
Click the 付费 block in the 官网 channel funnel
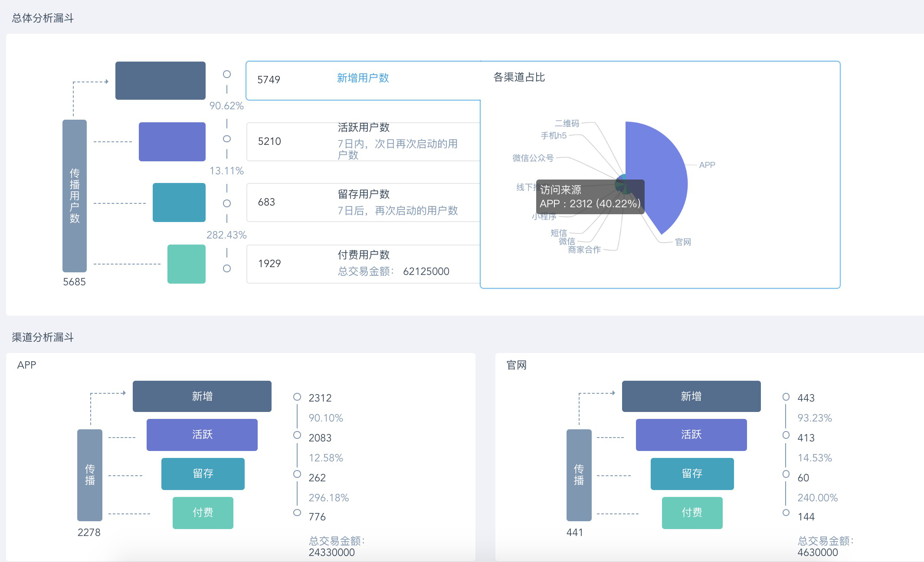[x=692, y=513]
